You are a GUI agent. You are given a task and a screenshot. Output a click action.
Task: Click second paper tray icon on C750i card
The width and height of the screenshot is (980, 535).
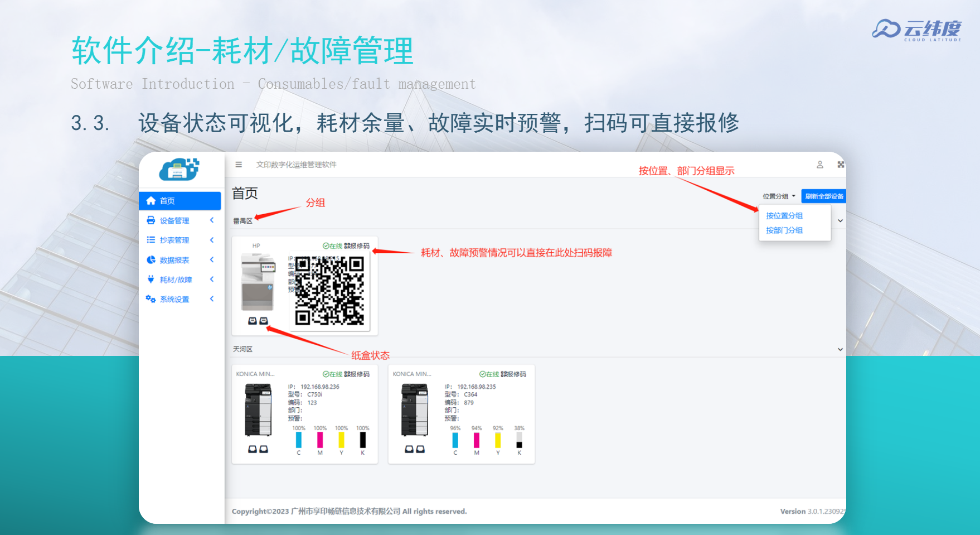(264, 449)
